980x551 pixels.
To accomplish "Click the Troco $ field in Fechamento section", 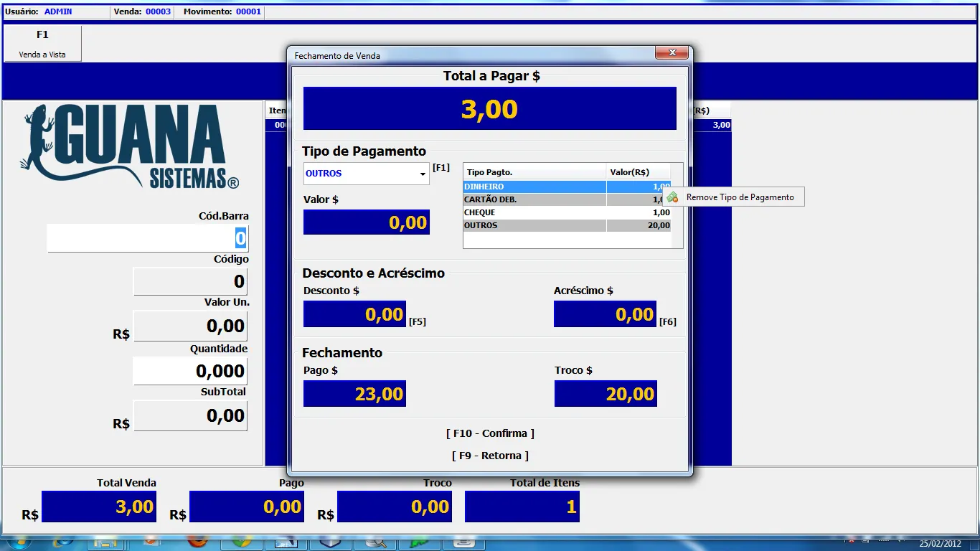I will click(x=606, y=394).
